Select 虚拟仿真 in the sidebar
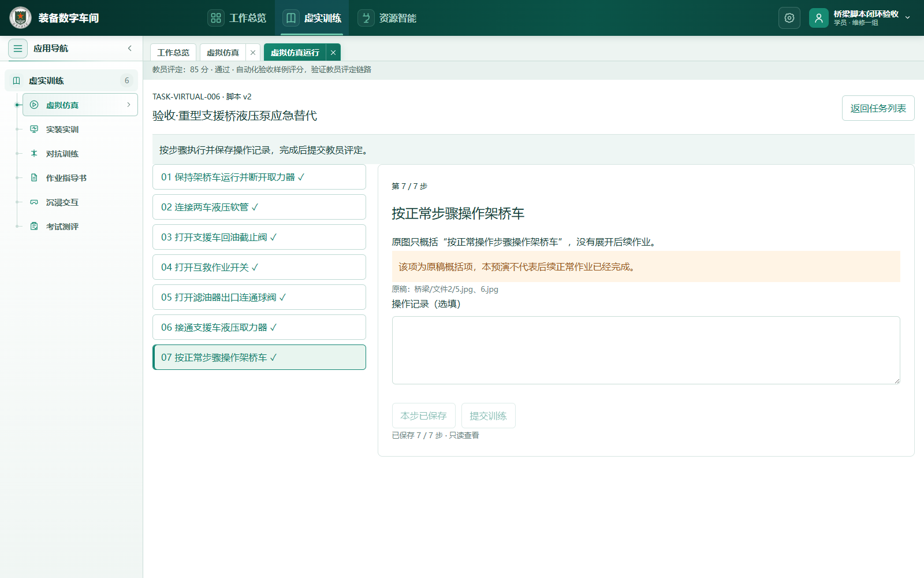This screenshot has height=578, width=924. [80, 105]
